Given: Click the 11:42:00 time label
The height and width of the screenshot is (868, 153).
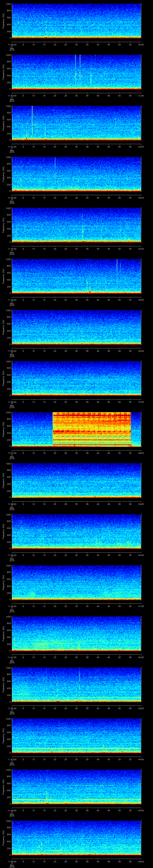Looking at the screenshot, I should click(x=12, y=708).
